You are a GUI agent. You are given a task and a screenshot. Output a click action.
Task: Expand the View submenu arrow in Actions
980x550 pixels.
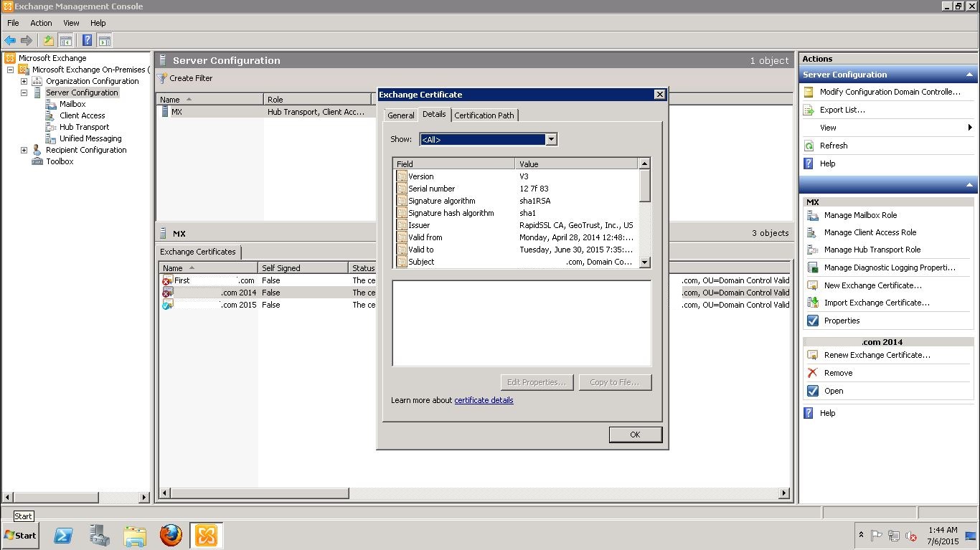(970, 128)
